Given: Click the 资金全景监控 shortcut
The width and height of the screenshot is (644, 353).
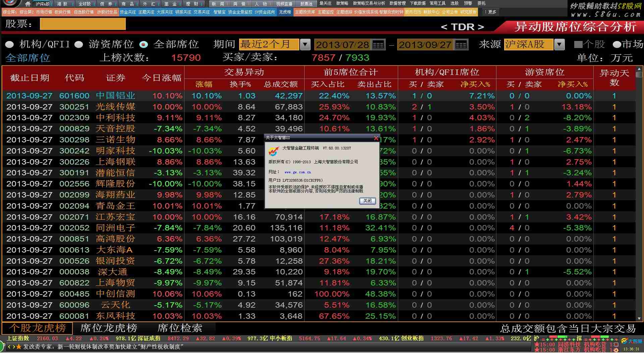Looking at the screenshot, I should (240, 12).
